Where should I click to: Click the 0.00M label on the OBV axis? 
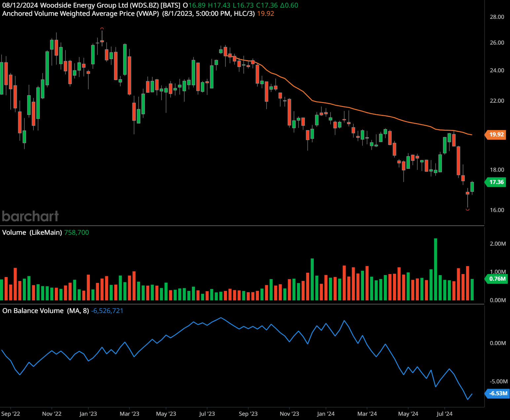click(498, 343)
